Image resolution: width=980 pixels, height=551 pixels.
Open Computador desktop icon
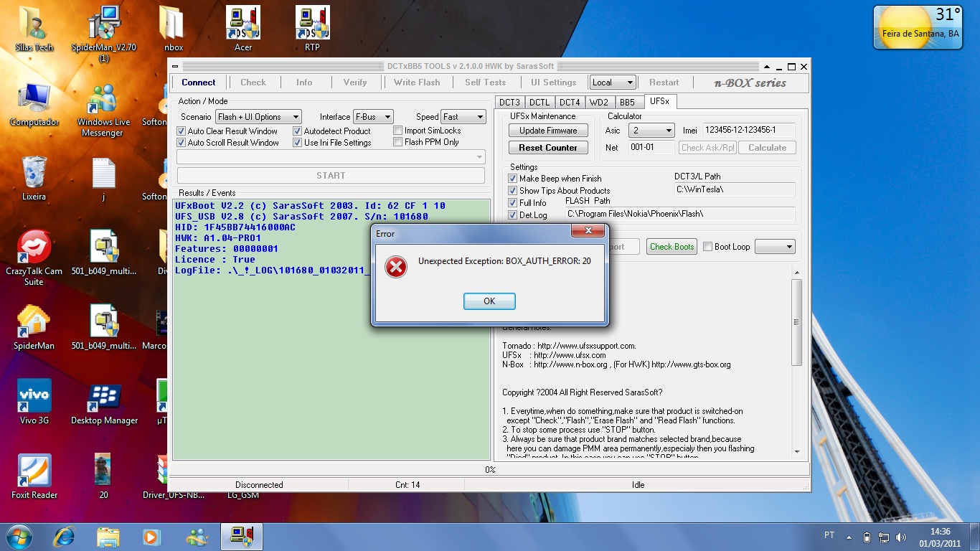pos(34,104)
